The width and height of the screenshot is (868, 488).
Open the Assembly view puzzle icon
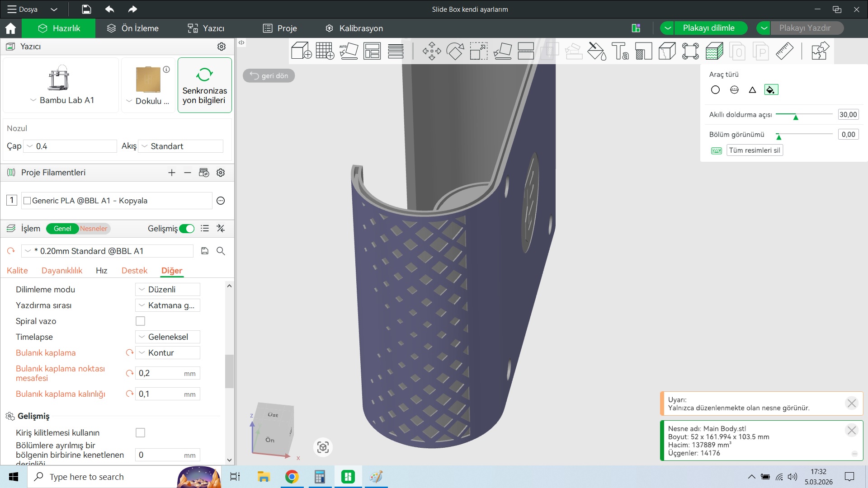(x=820, y=51)
